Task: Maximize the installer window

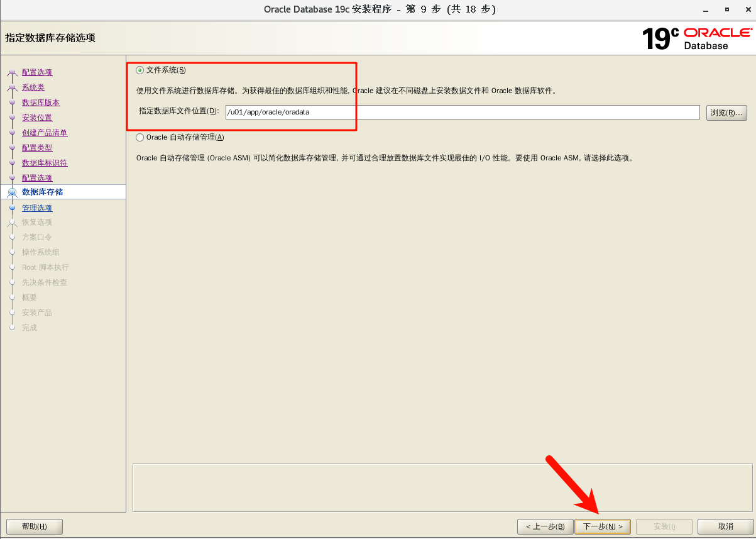Action: pyautogui.click(x=727, y=9)
